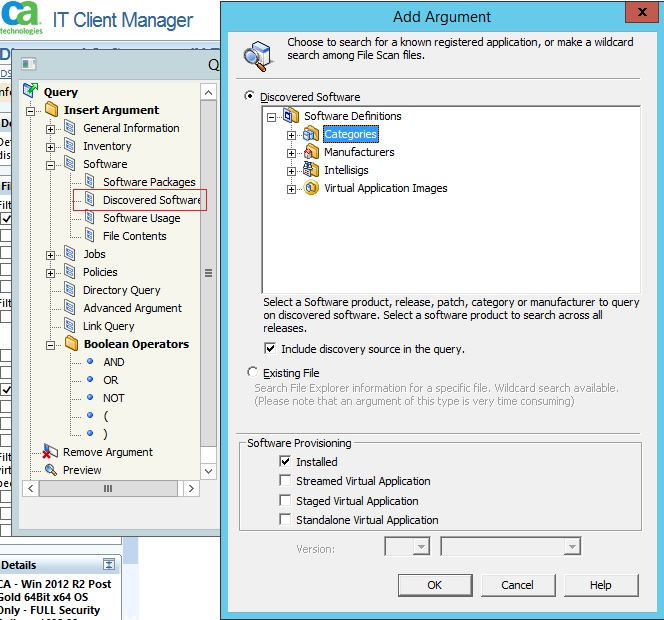Click the Details panel pin icon
This screenshot has height=620, width=664.
pos(109,565)
